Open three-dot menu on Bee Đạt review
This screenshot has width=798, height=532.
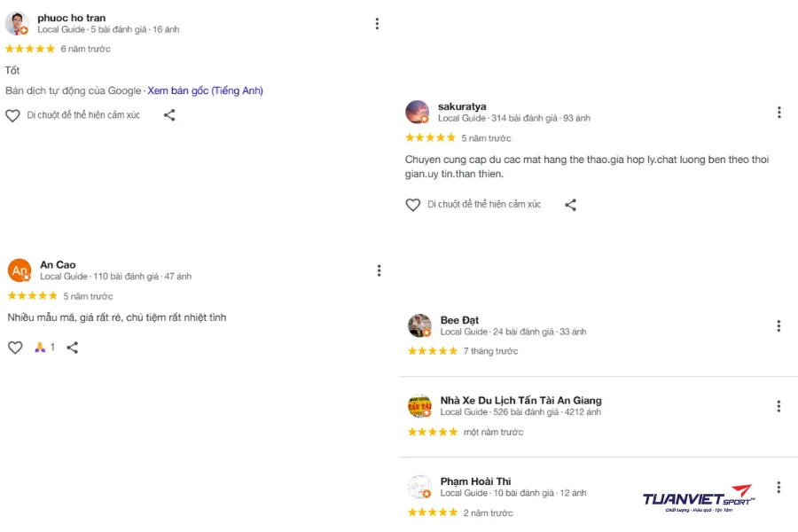778,326
